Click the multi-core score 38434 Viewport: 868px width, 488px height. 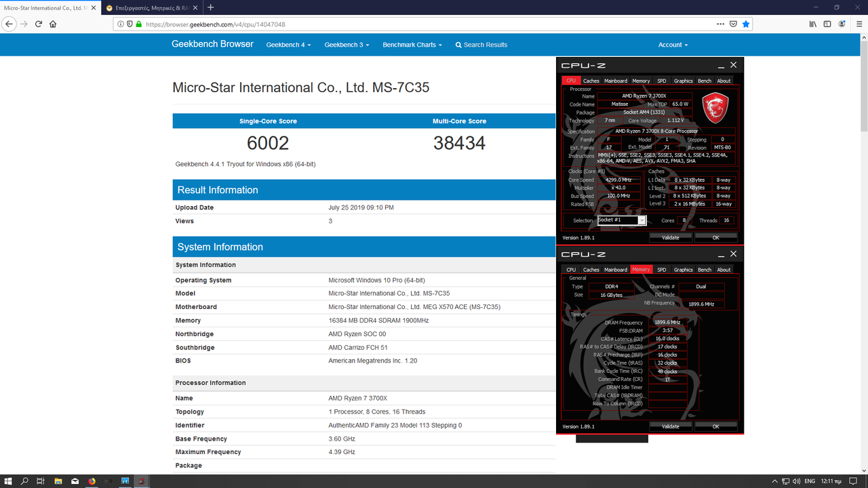(459, 143)
